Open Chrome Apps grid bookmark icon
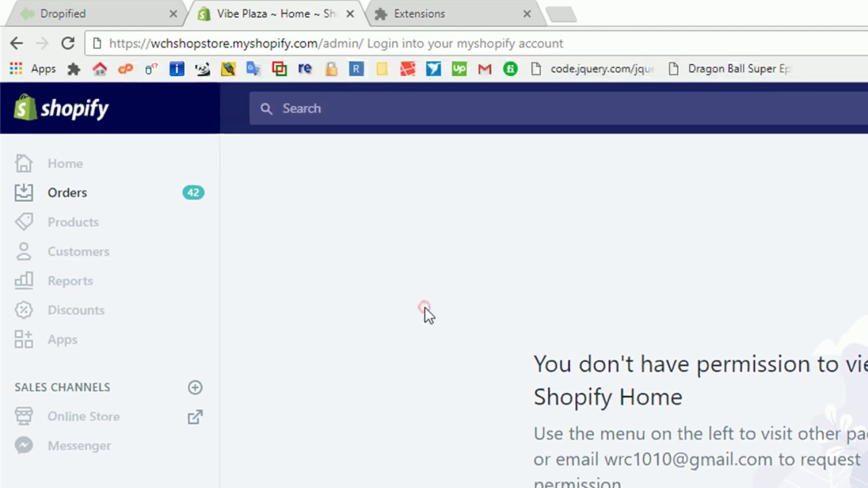Viewport: 868px width, 488px height. click(x=16, y=68)
